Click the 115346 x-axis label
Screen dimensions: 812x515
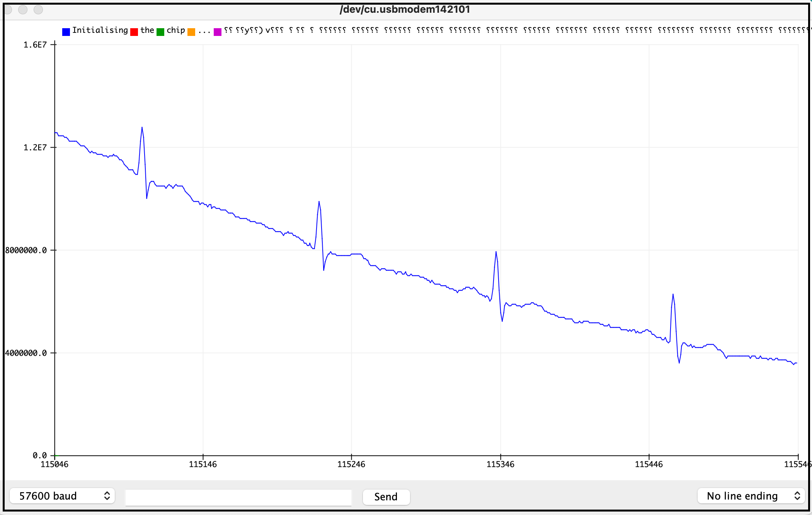[500, 464]
